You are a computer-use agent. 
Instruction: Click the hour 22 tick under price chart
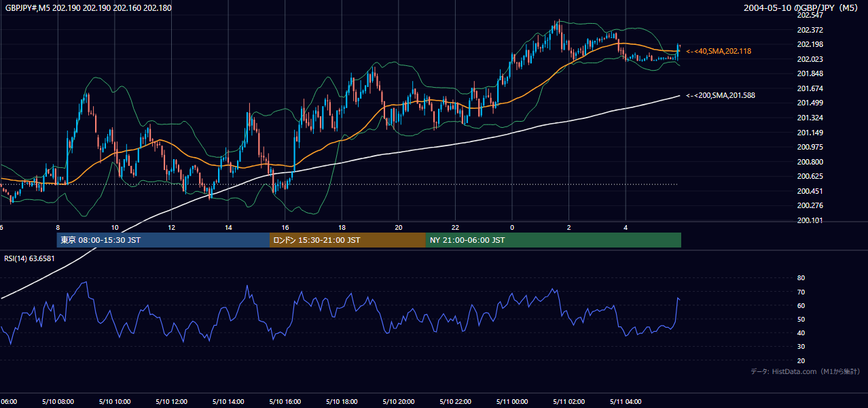pyautogui.click(x=455, y=228)
